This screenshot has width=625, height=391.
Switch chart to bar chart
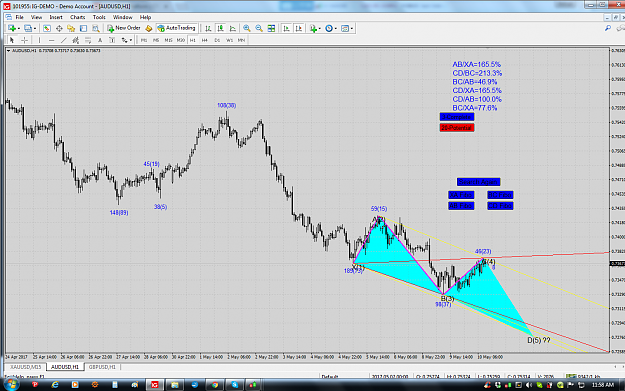(208, 28)
